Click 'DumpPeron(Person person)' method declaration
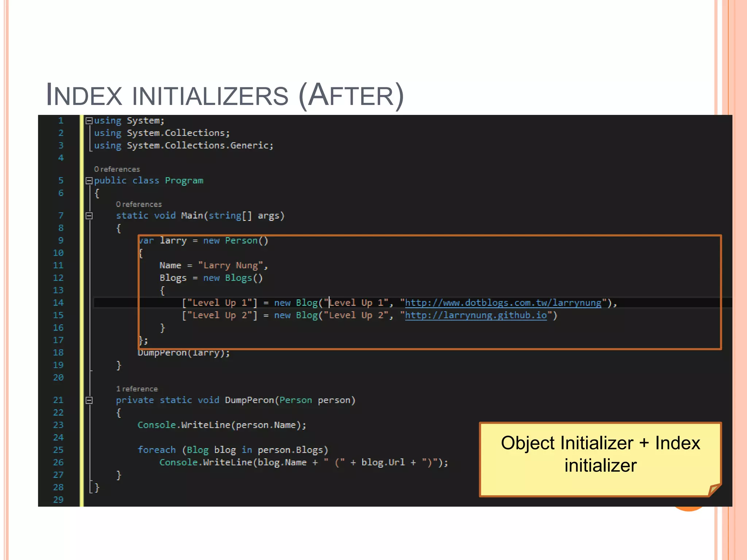This screenshot has width=747, height=560. 290,400
